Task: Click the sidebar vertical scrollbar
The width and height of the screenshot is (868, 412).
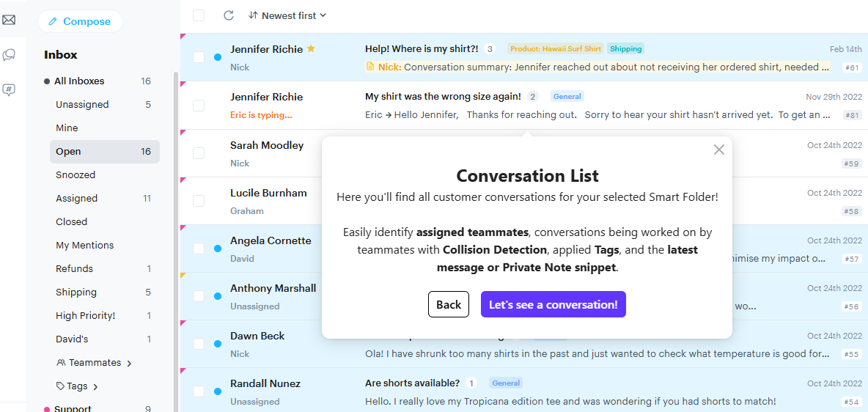Action: pos(176,238)
